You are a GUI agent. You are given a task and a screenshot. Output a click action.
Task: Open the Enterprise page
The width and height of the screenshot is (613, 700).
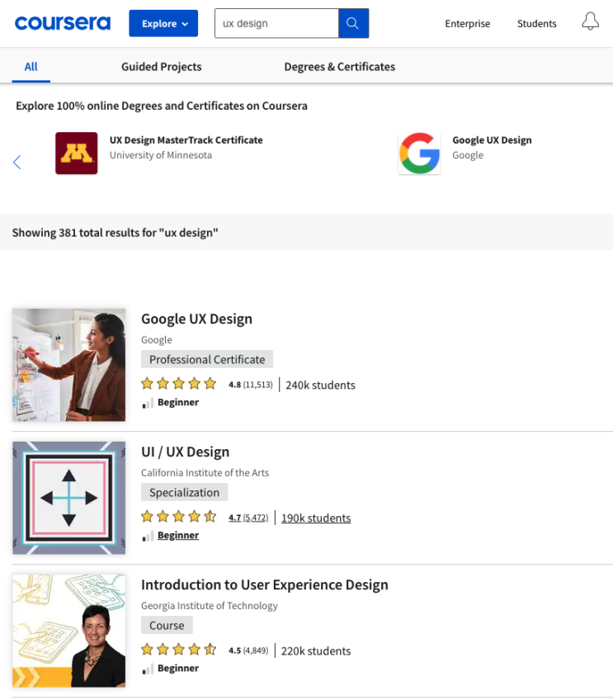pyautogui.click(x=467, y=24)
